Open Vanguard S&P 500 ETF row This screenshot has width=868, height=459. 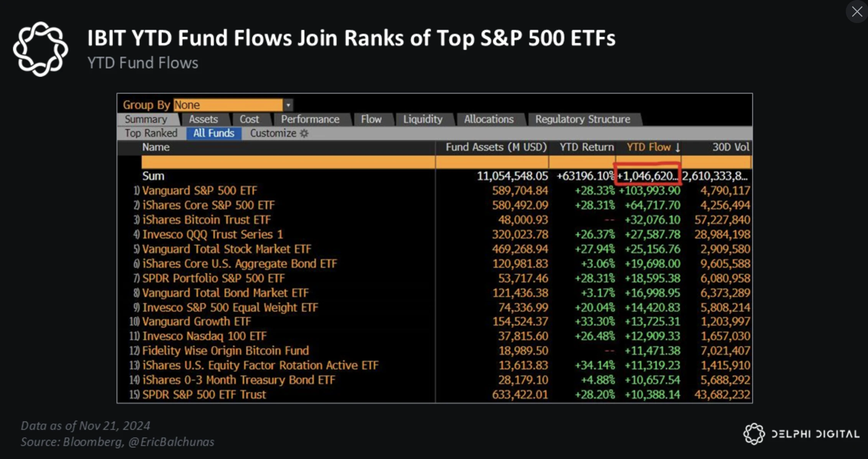[199, 191]
